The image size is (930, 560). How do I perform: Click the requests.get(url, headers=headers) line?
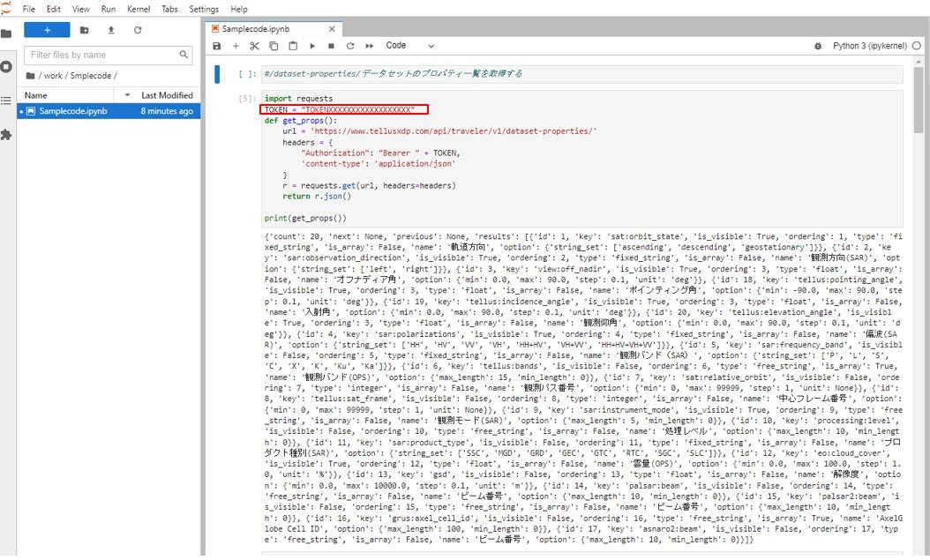click(x=369, y=185)
